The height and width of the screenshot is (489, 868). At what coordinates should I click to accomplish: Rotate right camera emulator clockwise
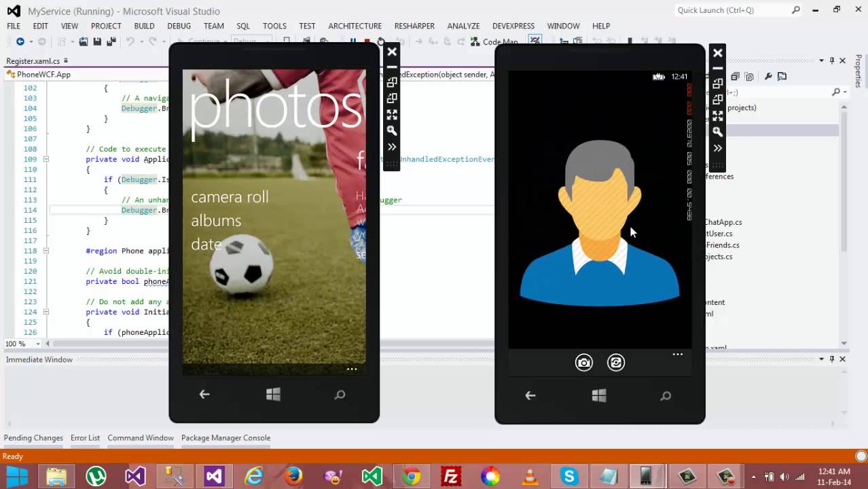click(x=718, y=99)
